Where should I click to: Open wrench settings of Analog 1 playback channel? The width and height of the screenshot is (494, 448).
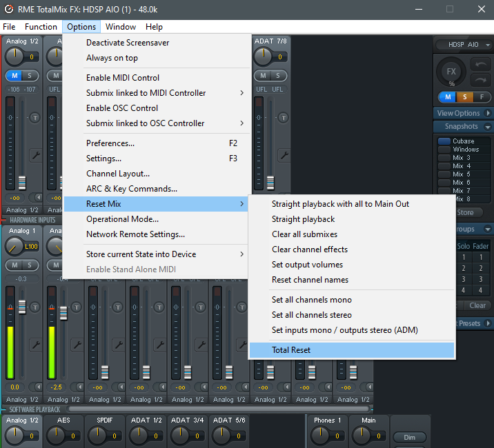point(36,345)
